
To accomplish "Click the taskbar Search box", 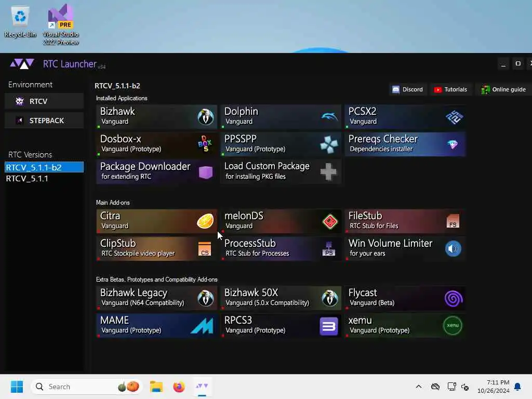I will pyautogui.click(x=87, y=387).
